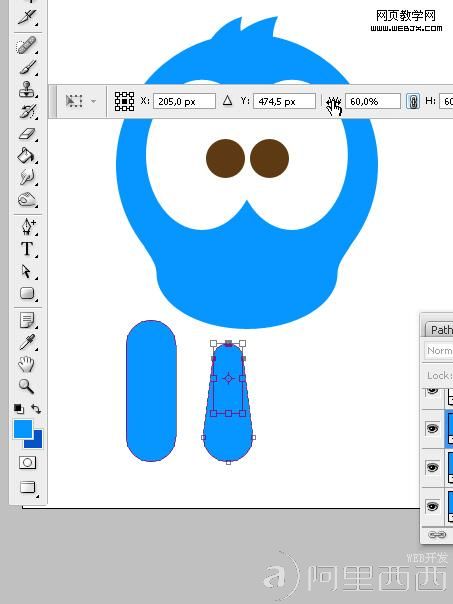Viewport: 453px width, 604px height.
Task: Hide the bottom layer via eye icon
Action: click(432, 506)
